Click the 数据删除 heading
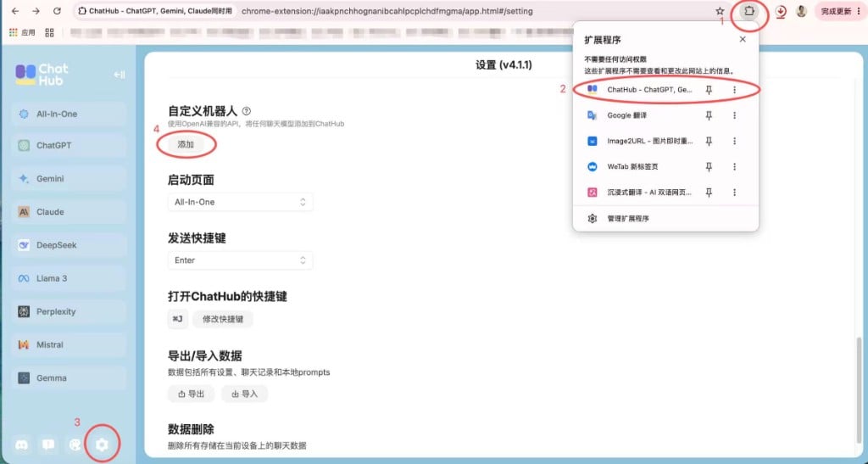 point(191,429)
